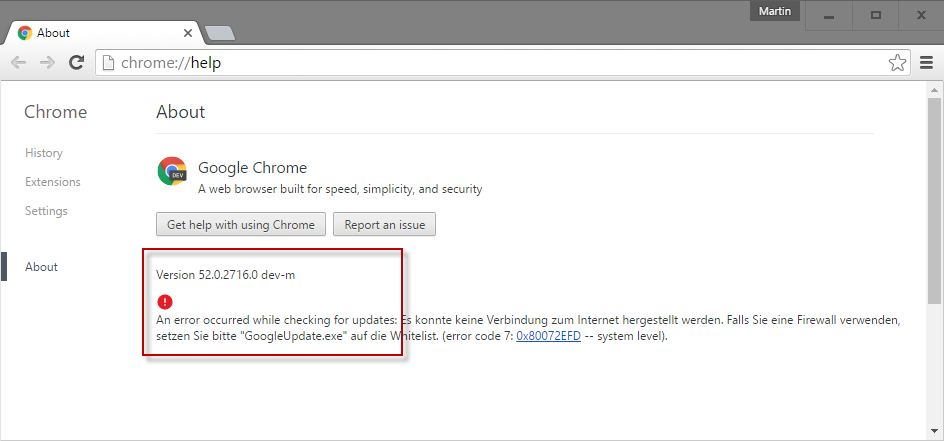Click the browser back arrow
Image resolution: width=944 pixels, height=441 pixels.
[x=19, y=62]
